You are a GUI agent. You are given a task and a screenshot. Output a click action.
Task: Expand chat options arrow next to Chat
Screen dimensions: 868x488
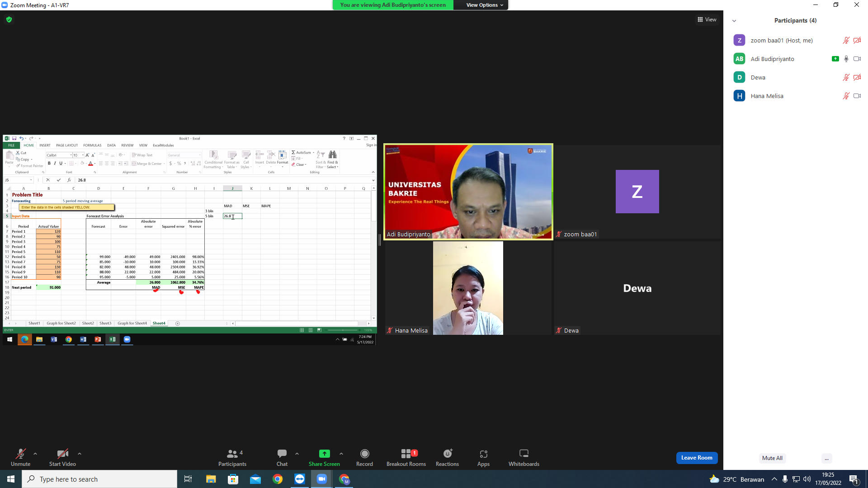tap(297, 454)
